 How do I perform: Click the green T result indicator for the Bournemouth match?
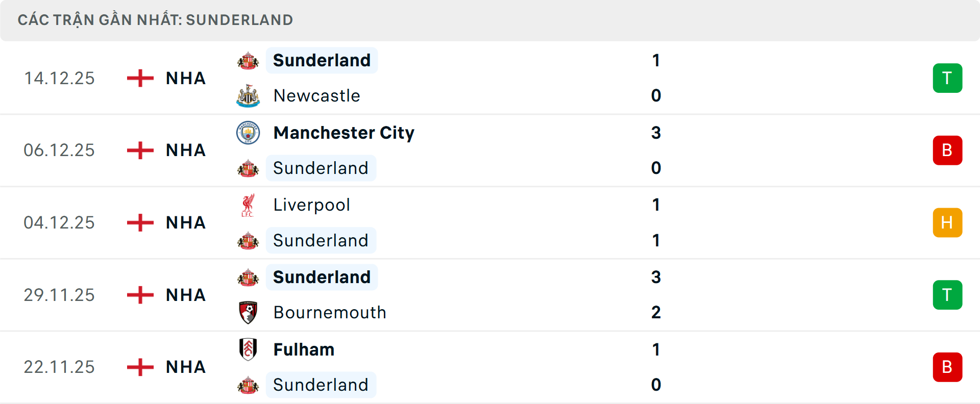[x=947, y=295]
